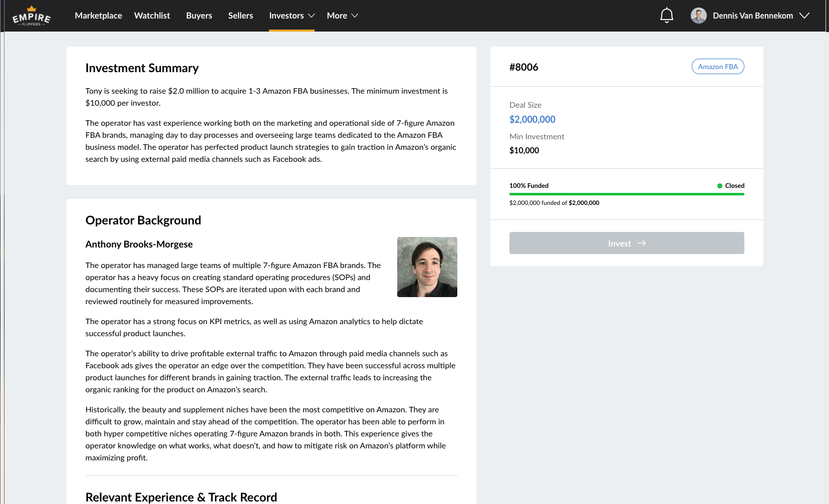Click the Empire Flippers logo

click(x=32, y=16)
